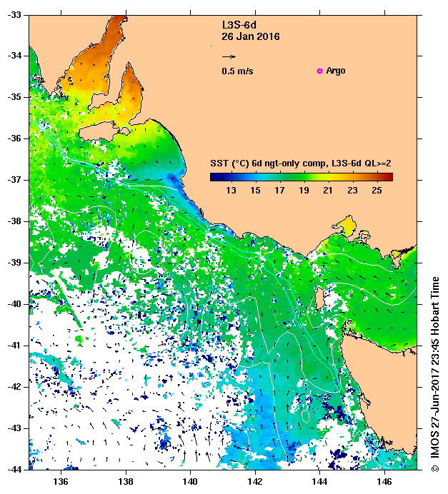Click colorbar tick label '21'
The height and width of the screenshot is (494, 448).
pyautogui.click(x=328, y=191)
